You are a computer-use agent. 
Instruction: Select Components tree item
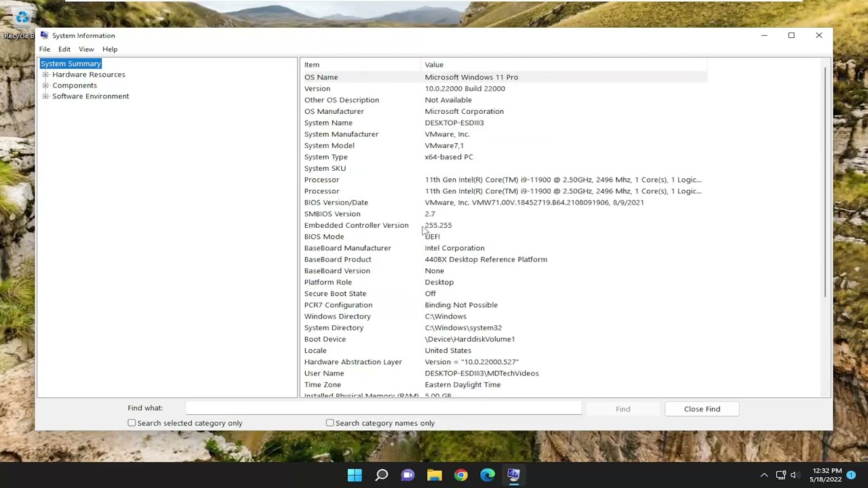click(x=75, y=85)
